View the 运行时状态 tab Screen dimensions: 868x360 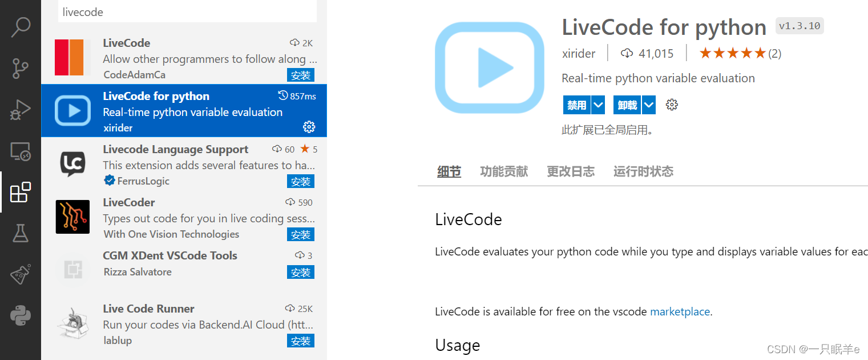tap(643, 171)
